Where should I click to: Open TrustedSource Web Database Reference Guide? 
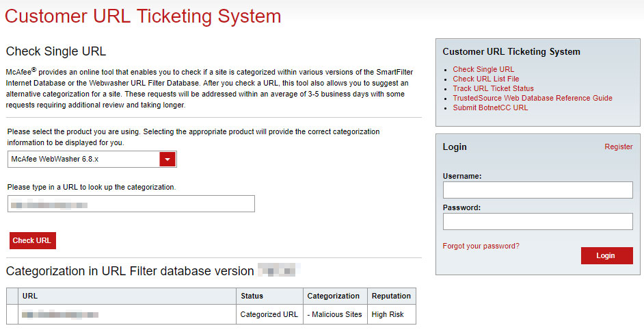tap(533, 98)
